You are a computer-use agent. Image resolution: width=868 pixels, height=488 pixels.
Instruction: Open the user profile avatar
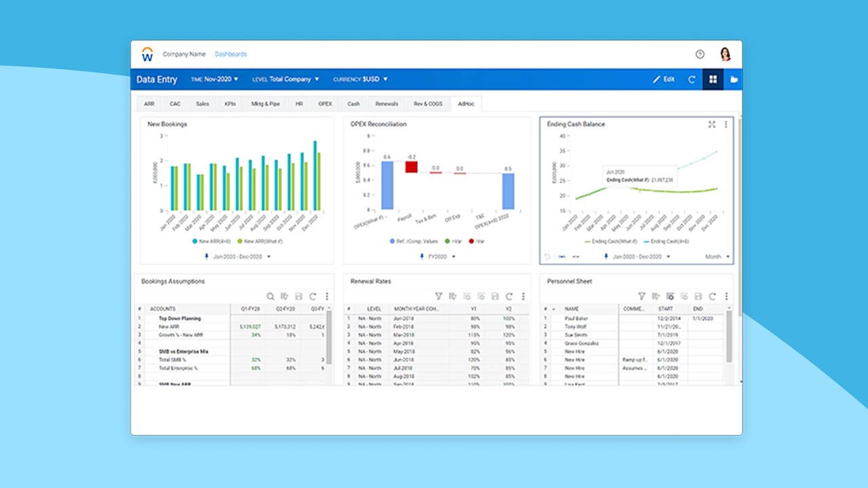click(725, 54)
